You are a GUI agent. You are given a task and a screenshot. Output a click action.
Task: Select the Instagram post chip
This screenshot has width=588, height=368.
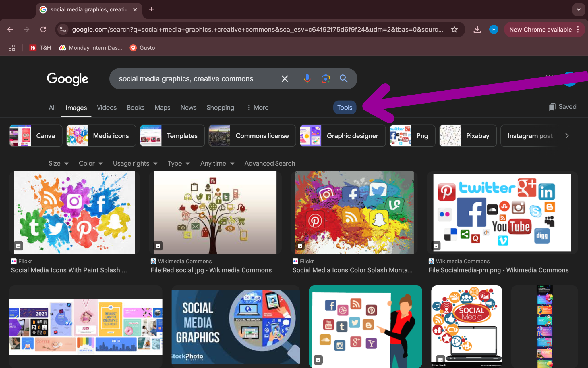coord(530,136)
